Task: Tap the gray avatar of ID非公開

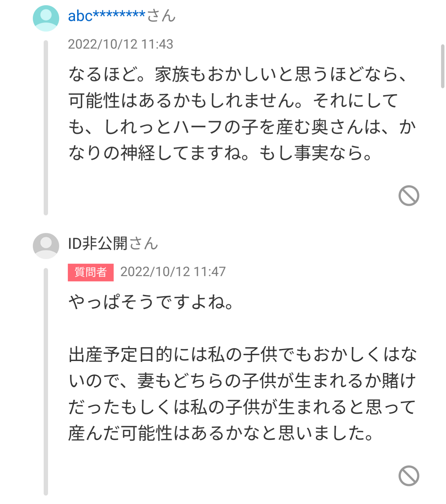Action: click(x=46, y=246)
